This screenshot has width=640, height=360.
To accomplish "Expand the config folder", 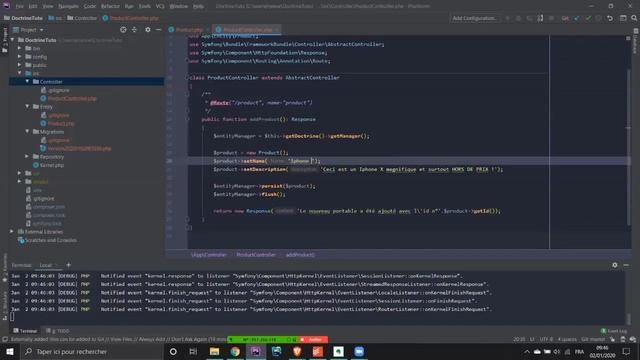I will click(20, 57).
